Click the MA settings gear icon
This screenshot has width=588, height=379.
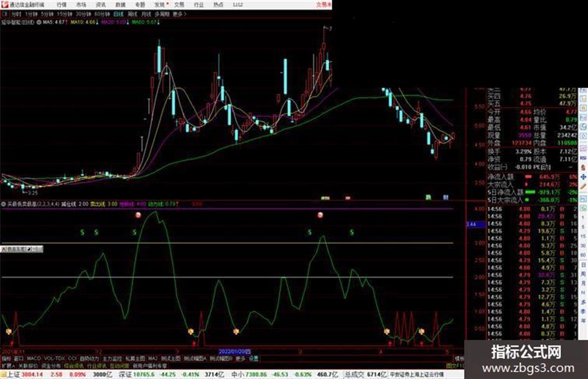[39, 22]
